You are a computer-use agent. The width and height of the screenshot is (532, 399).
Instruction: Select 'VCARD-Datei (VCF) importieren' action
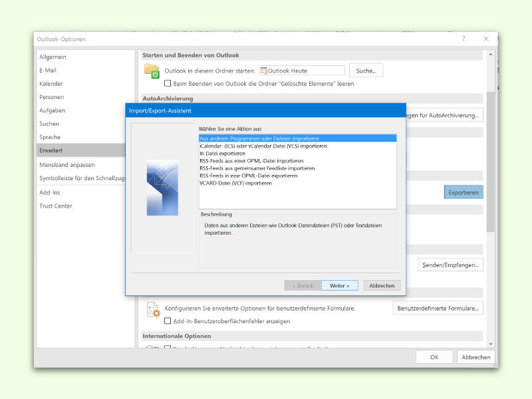click(297, 184)
